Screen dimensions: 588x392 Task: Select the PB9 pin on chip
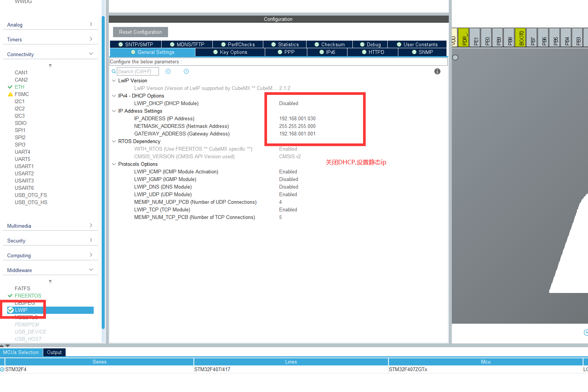point(497,37)
